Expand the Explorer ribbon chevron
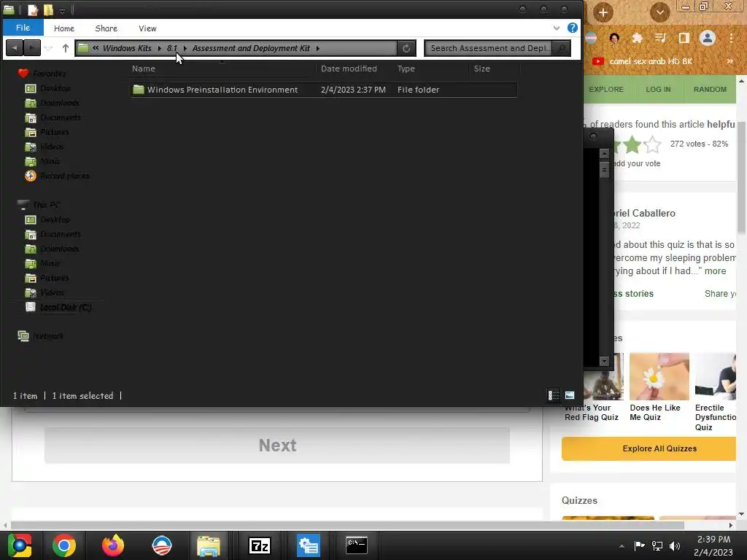 coord(556,28)
